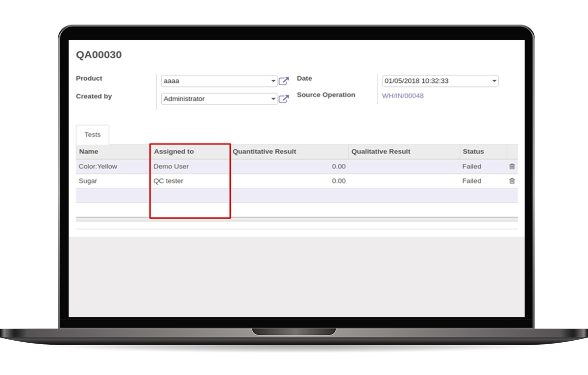Select the Sugar test name cell

[113, 181]
